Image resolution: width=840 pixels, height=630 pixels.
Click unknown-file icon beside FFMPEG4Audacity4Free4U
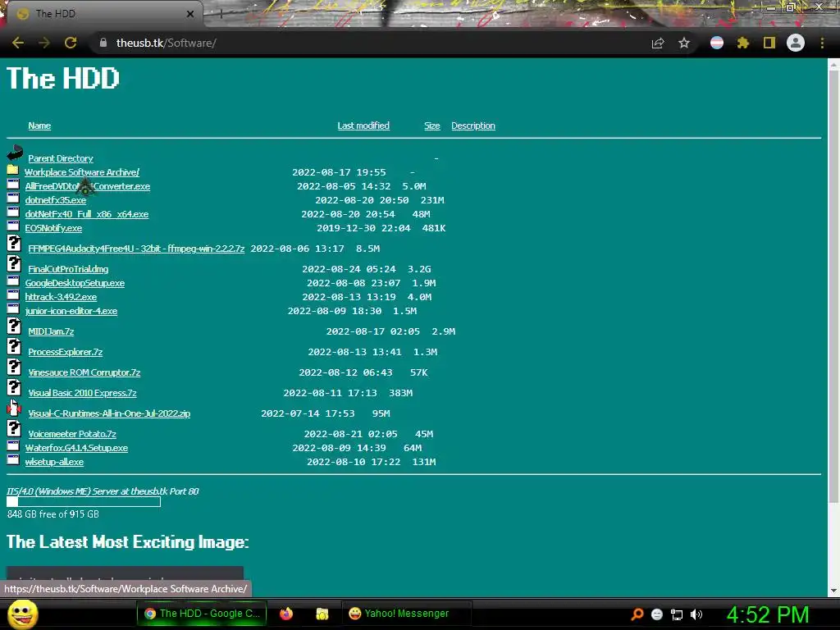[14, 243]
